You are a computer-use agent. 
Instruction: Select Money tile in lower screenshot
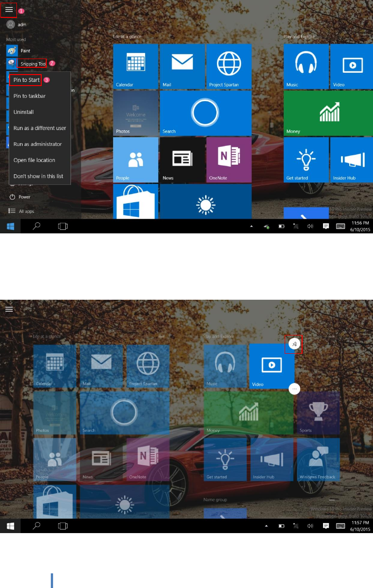(x=249, y=413)
